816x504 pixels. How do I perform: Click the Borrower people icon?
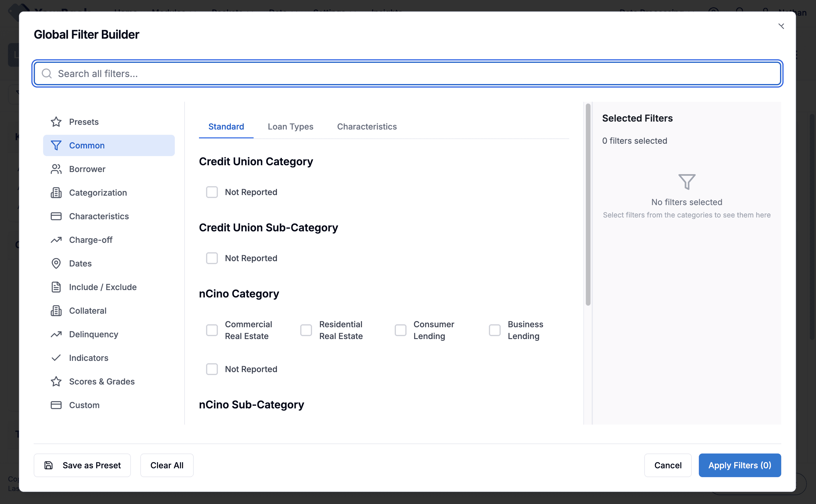tap(56, 169)
